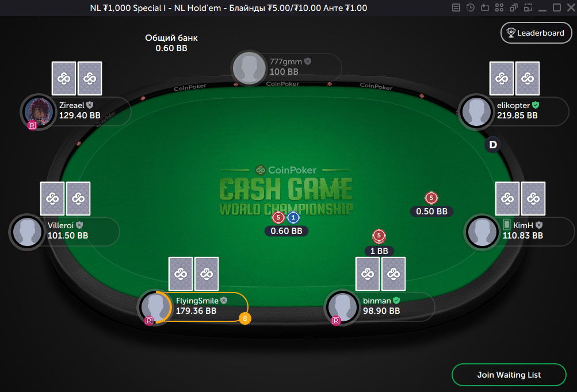Select FlyingSmile's player avatar
The height and width of the screenshot is (392, 577).
click(155, 307)
